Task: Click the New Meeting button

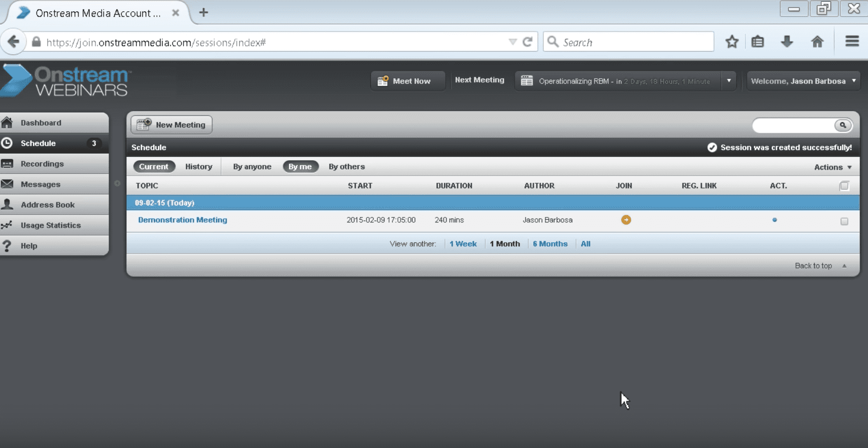Action: 171,125
